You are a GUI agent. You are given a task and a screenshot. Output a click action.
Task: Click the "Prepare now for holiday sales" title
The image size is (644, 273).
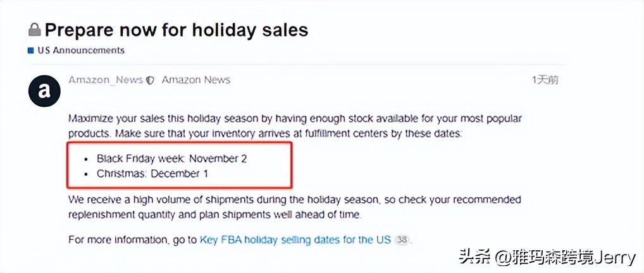click(176, 30)
